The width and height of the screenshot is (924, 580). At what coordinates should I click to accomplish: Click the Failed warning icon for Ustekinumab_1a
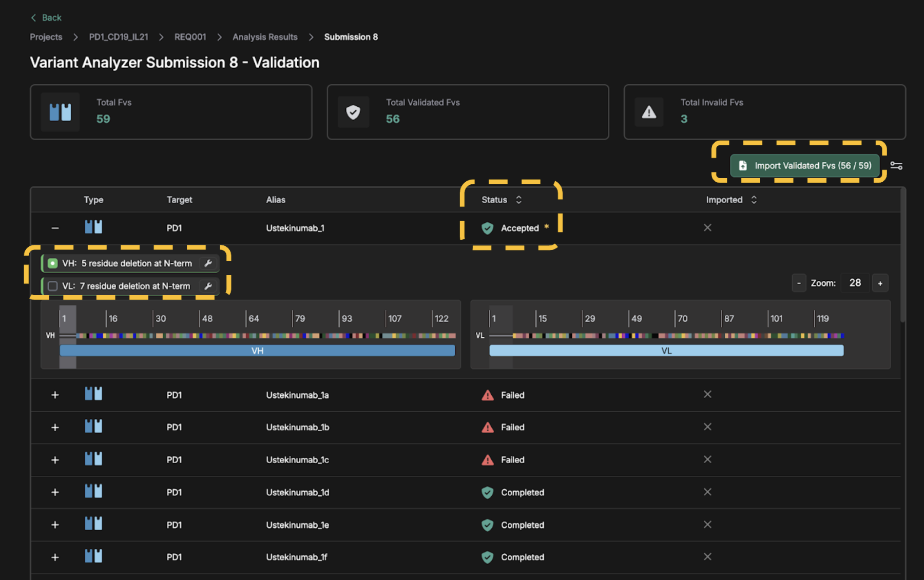[488, 395]
